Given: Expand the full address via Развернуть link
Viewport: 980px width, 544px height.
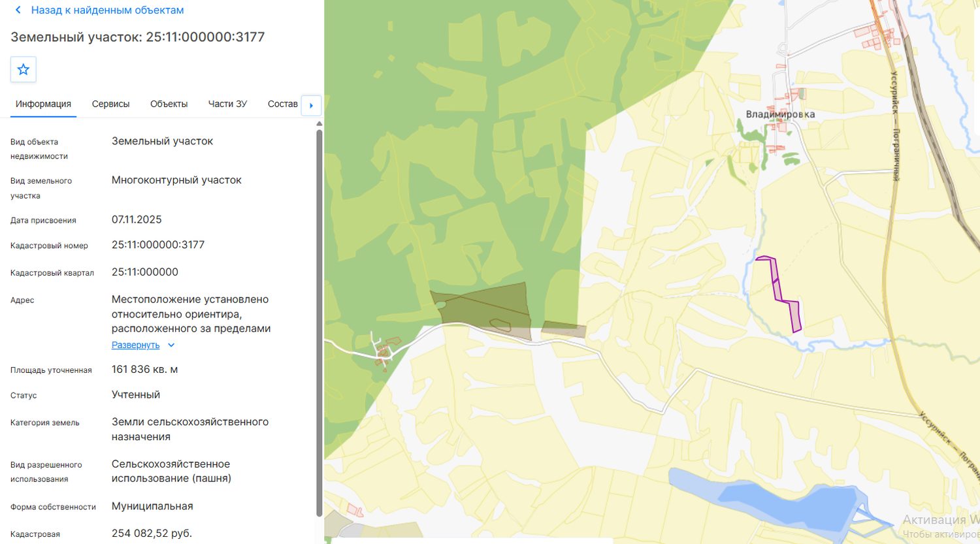Looking at the screenshot, I should click(x=135, y=345).
